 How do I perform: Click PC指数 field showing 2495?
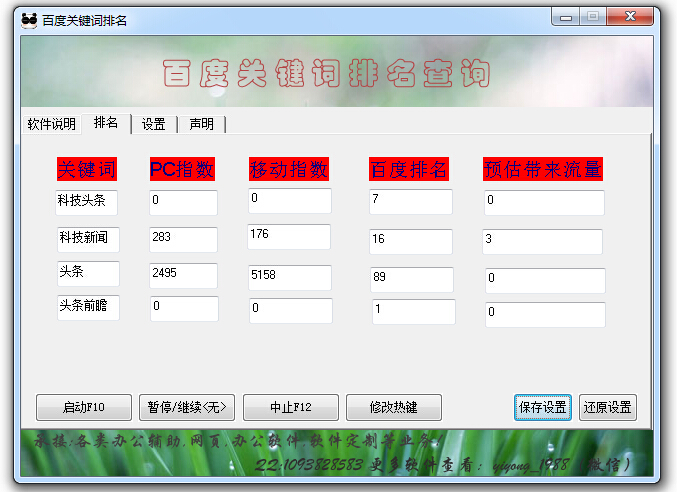(183, 276)
